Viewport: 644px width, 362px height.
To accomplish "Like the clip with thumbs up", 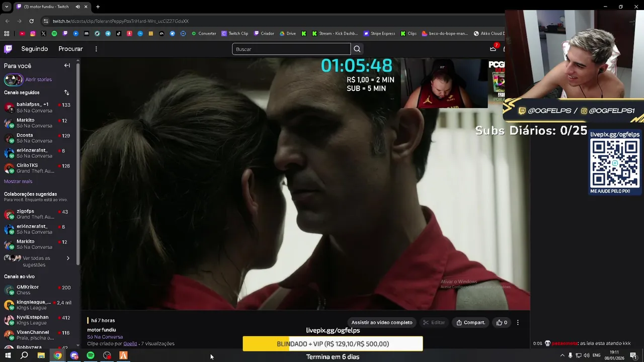I will pyautogui.click(x=502, y=322).
